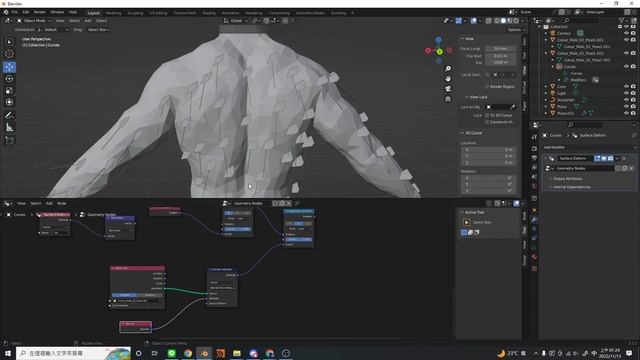Hide the Camera object in outliner
Viewport: 640px width, 360px height.
click(x=627, y=33)
